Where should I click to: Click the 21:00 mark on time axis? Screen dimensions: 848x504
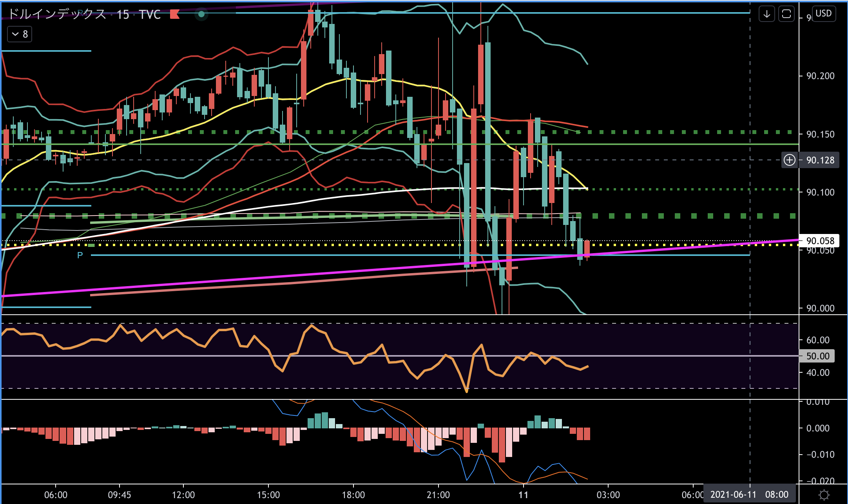(x=438, y=495)
